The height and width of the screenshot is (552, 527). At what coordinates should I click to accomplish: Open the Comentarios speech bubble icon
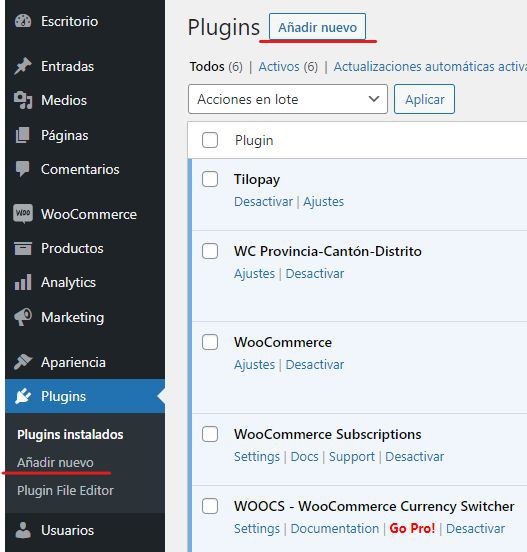pyautogui.click(x=23, y=169)
